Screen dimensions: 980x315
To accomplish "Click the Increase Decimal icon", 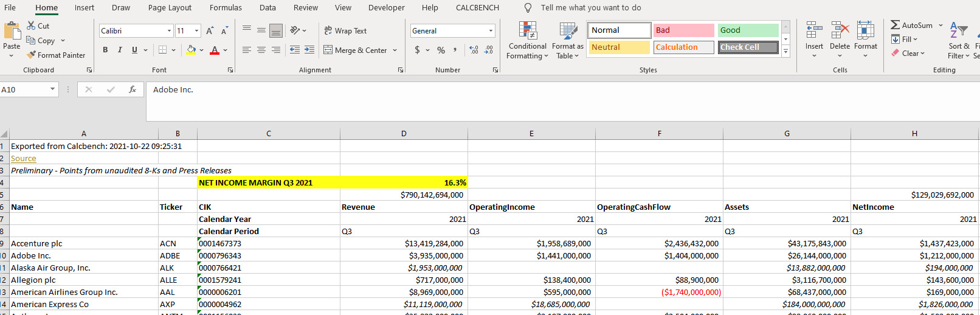I will [474, 50].
